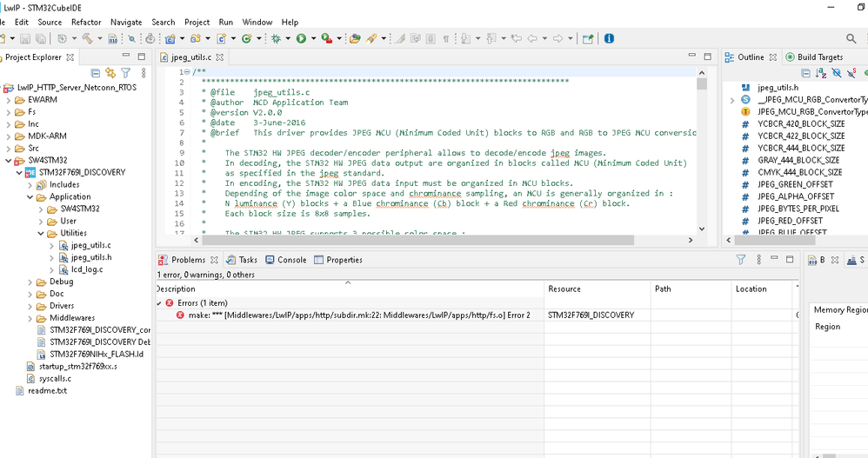Click the Save All toolbar icon

(41, 39)
